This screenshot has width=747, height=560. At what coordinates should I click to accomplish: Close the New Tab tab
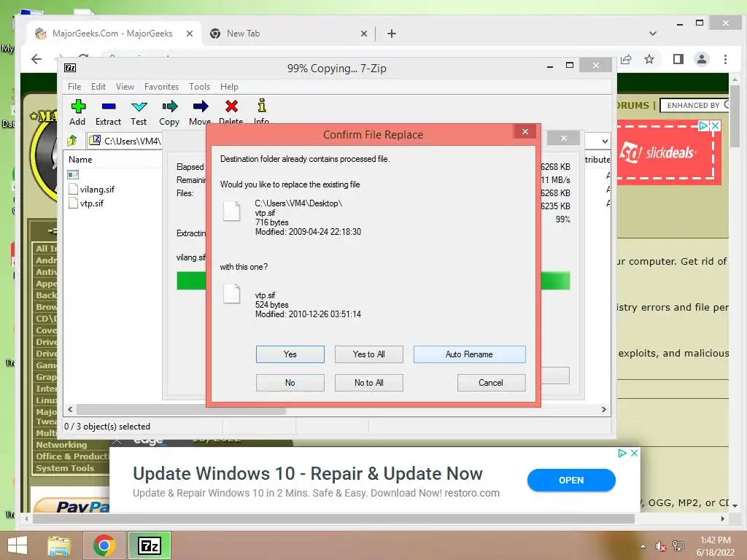point(364,34)
